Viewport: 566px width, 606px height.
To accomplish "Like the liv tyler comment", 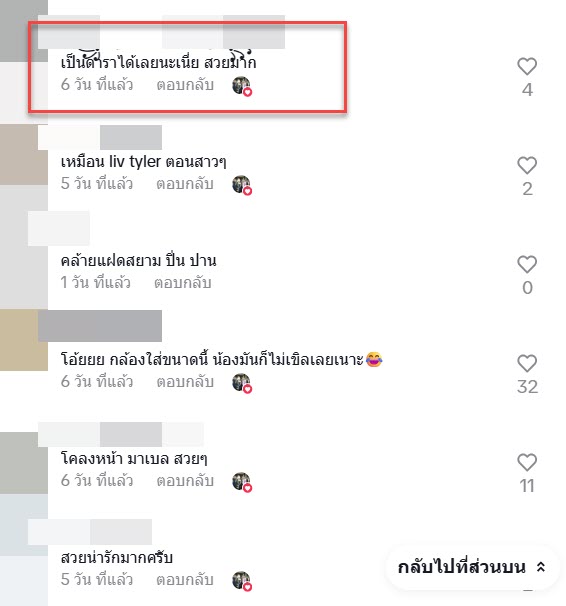I will 527,165.
